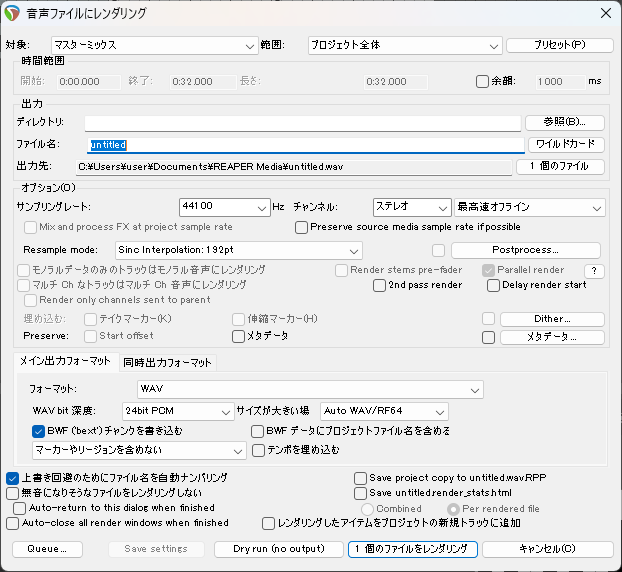
Task: Click the REAPER icon in title bar
Action: pos(14,13)
